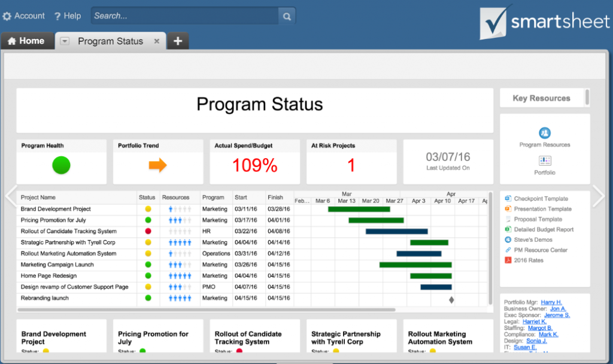Click the Portfolio grid icon
613x364 pixels.
pyautogui.click(x=545, y=162)
